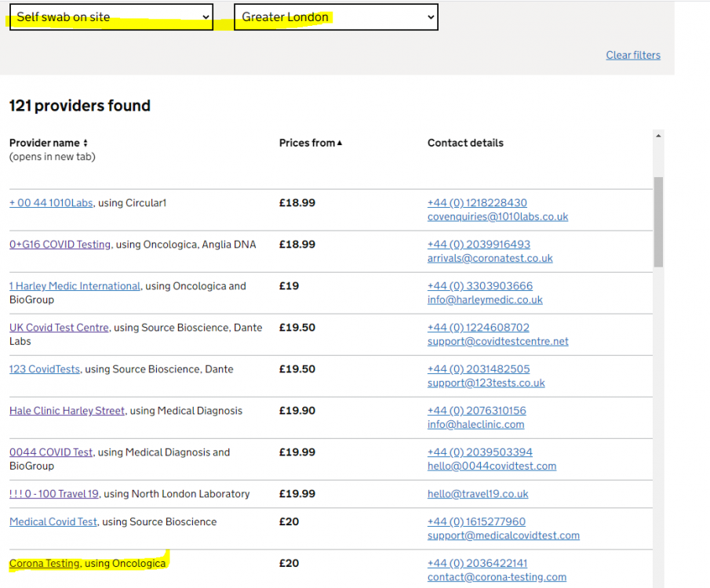Open the 'Self swab on site' dropdown

pos(111,17)
